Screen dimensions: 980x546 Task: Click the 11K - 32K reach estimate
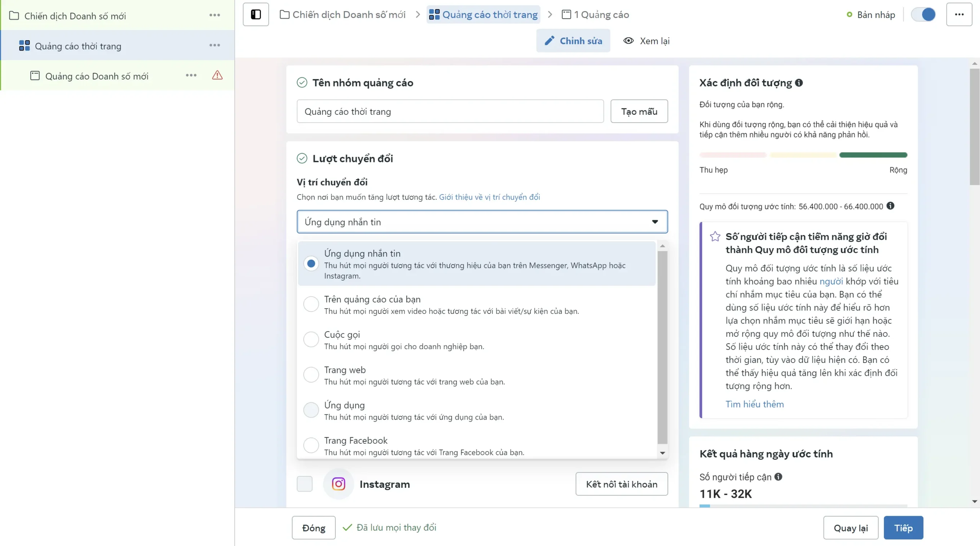point(725,494)
